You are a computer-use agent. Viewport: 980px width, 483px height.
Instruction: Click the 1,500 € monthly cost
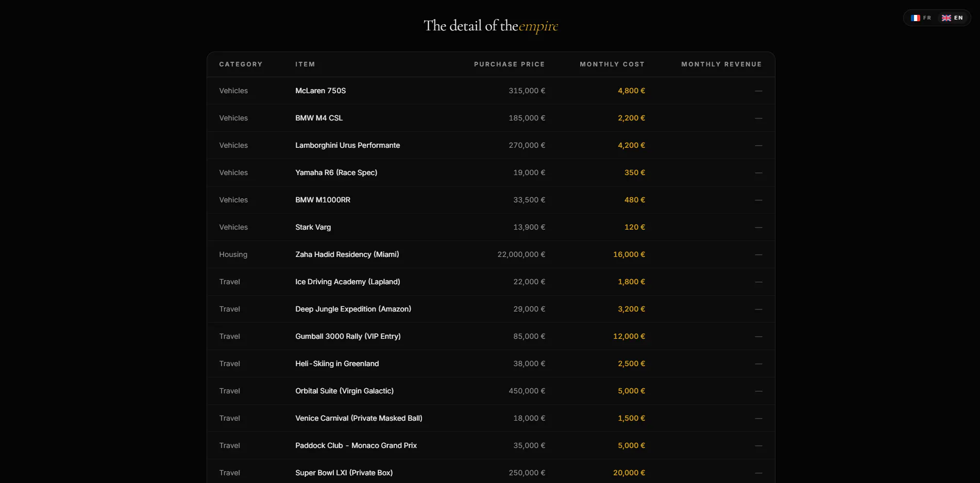pos(631,418)
